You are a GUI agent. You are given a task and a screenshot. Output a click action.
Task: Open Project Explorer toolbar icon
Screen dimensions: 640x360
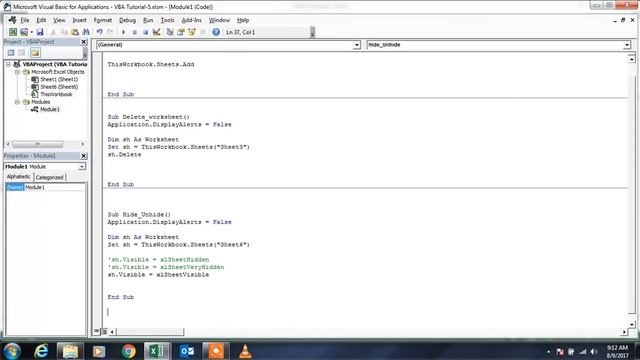tap(170, 32)
